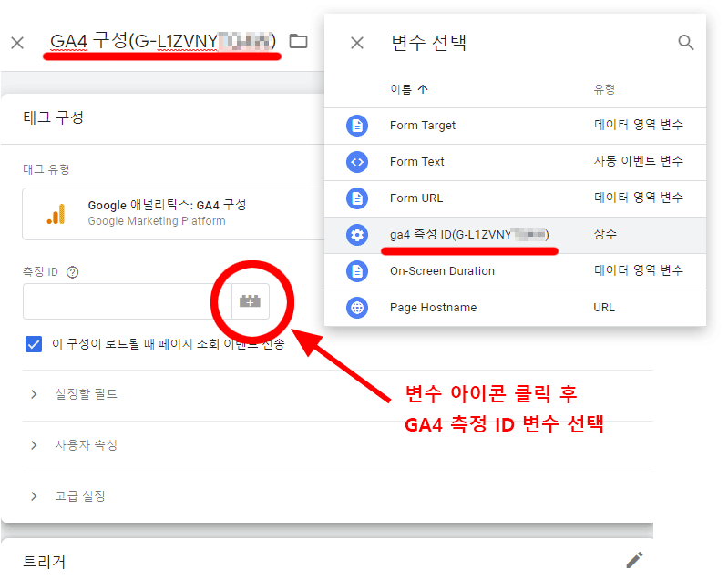This screenshot has width=728, height=579.
Task: Select the Page Hostname variable
Action: pos(515,308)
